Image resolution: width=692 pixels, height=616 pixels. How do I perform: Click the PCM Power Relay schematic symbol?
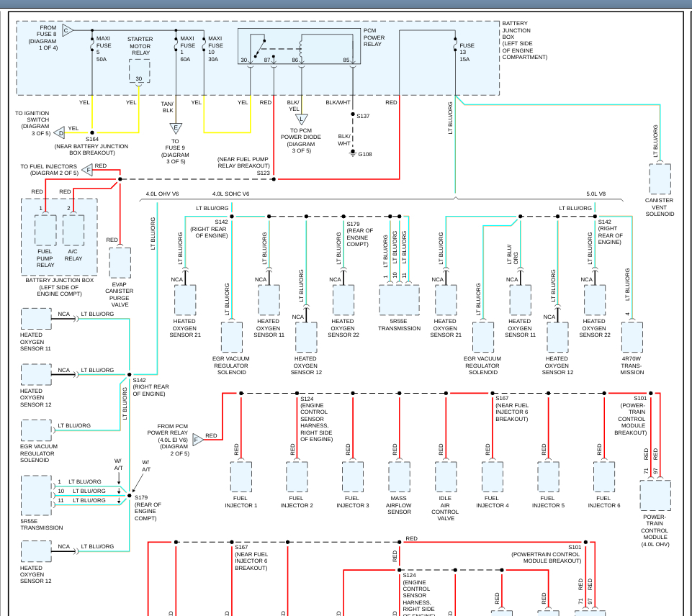point(298,49)
